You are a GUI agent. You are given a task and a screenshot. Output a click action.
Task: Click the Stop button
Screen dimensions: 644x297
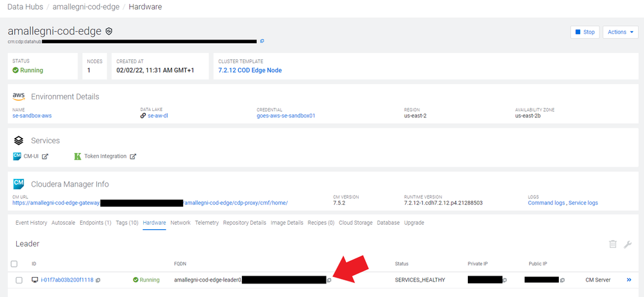pos(585,32)
